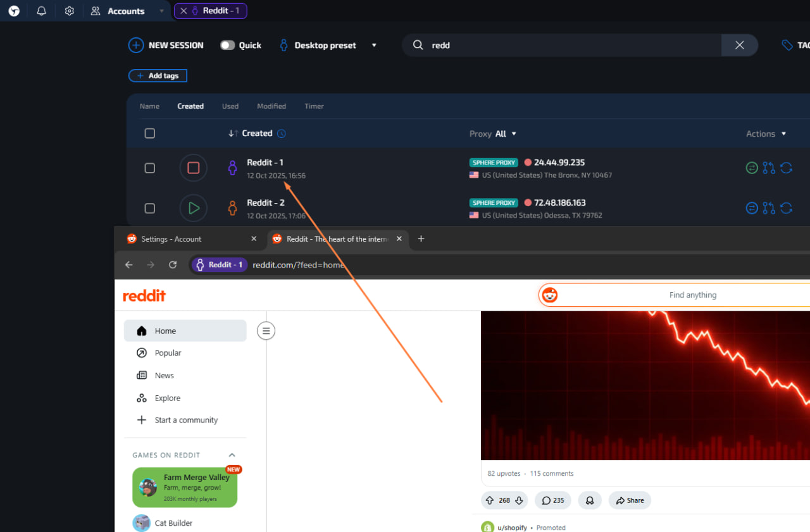
Task: Click proxy IP 72.48.186.163
Action: pos(560,203)
